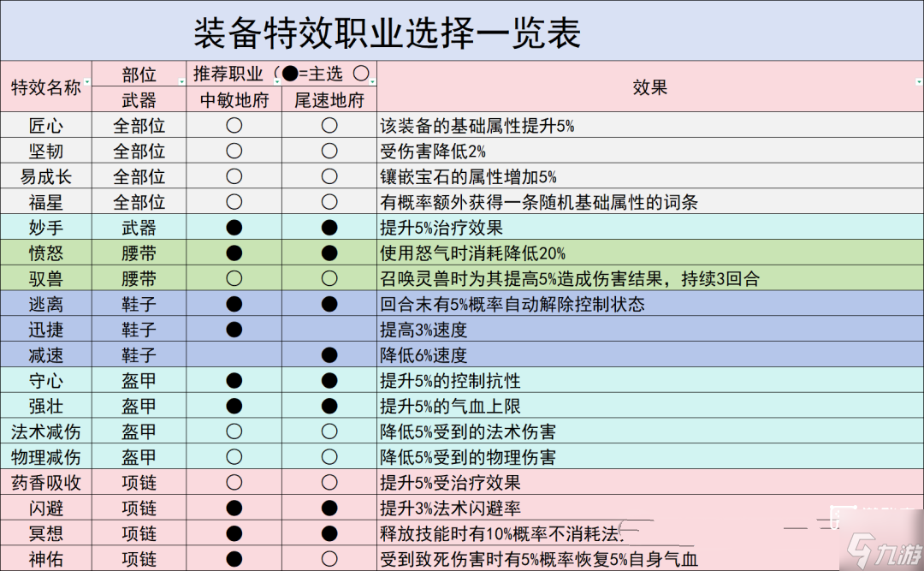This screenshot has height=571, width=924.
Task: Select the filled circle under 中敏地府 in 迅捷 row
Action: tap(234, 329)
